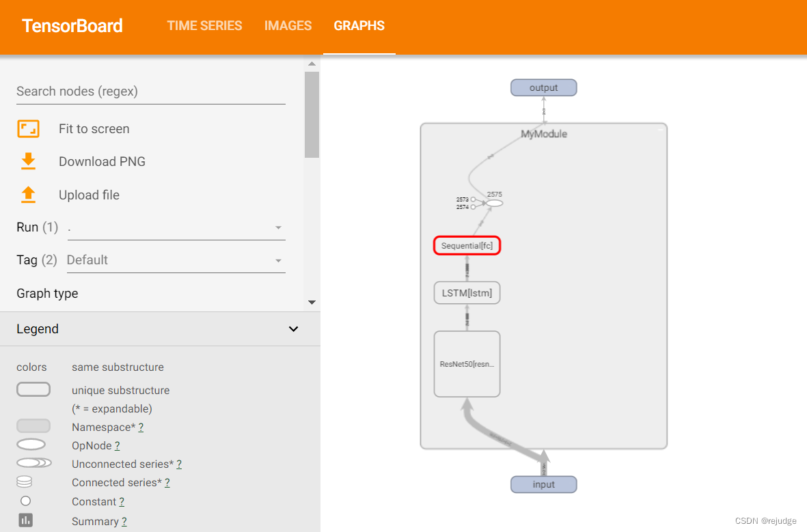
Task: Open the Run selection dropdown
Action: (176, 228)
